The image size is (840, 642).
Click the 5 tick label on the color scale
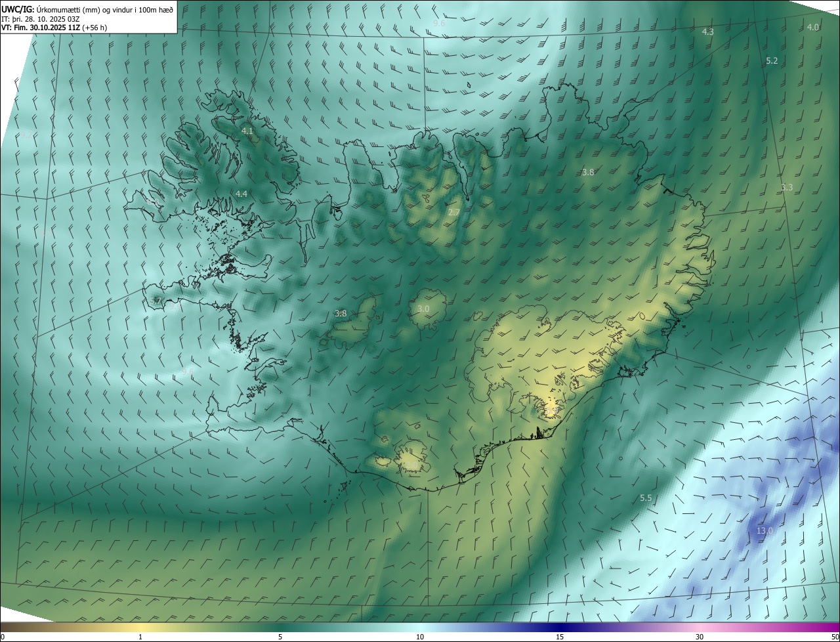(x=280, y=637)
